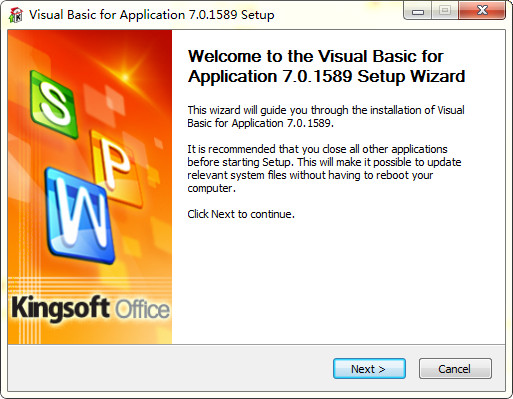Continue with the Next > button
This screenshot has height=399, width=513.
pos(369,369)
